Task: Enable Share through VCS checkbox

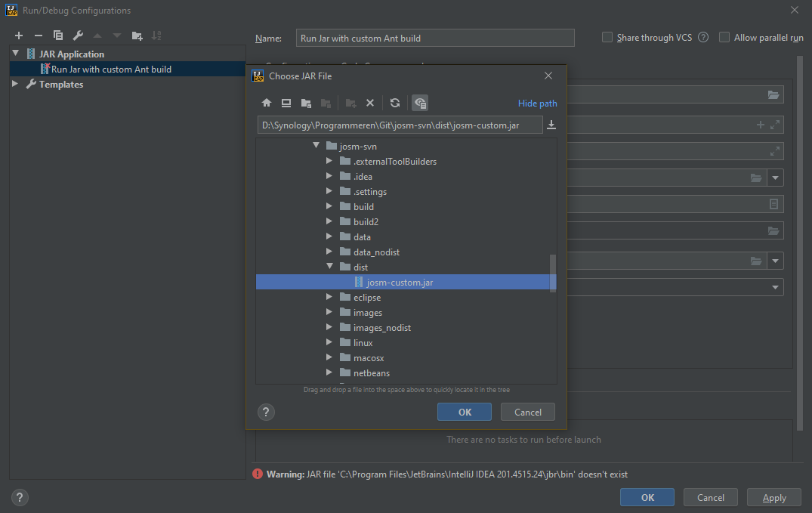Action: (607, 37)
